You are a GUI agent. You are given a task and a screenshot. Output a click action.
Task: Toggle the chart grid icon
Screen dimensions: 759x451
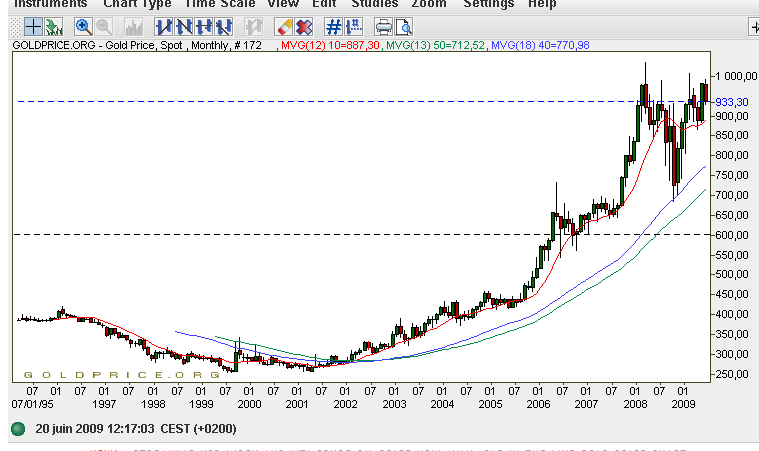(333, 26)
